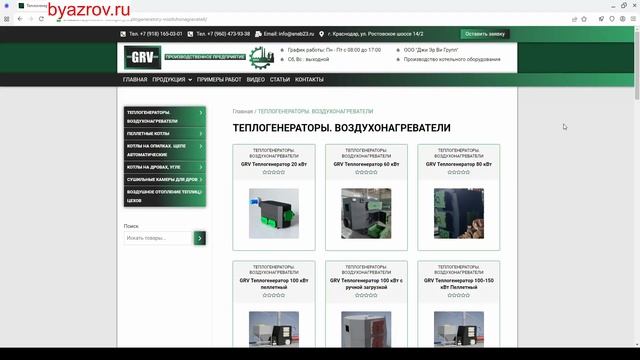Open Krasnodar address location link
Screen dimensions: 640x360
coord(371,34)
